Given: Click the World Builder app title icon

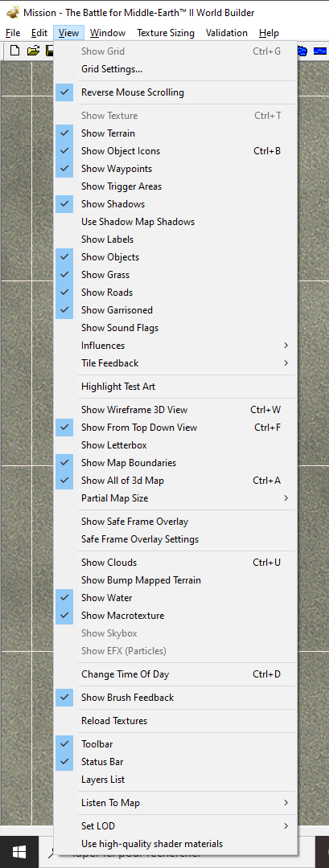Looking at the screenshot, I should (x=12, y=13).
